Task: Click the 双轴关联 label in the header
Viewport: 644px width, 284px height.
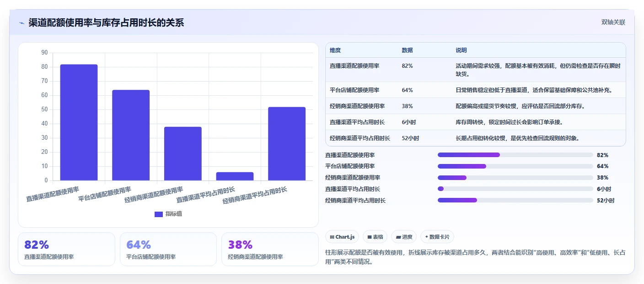Action: coord(613,22)
